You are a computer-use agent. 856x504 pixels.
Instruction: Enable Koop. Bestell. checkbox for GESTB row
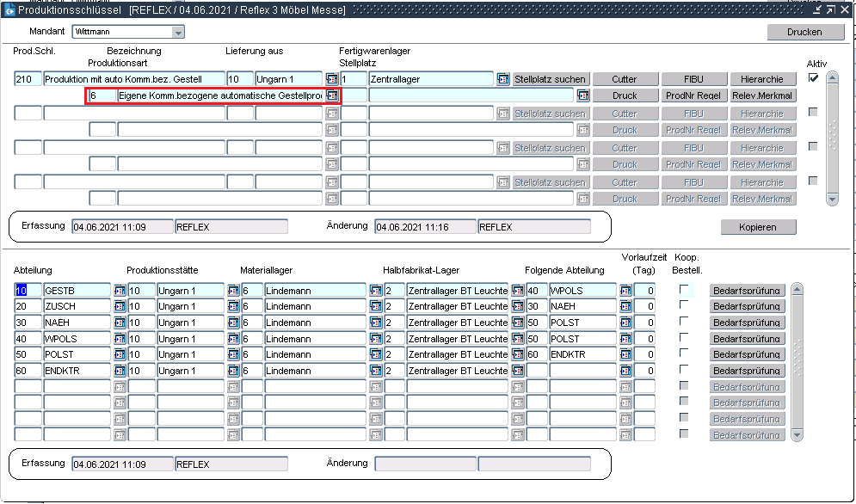[684, 289]
